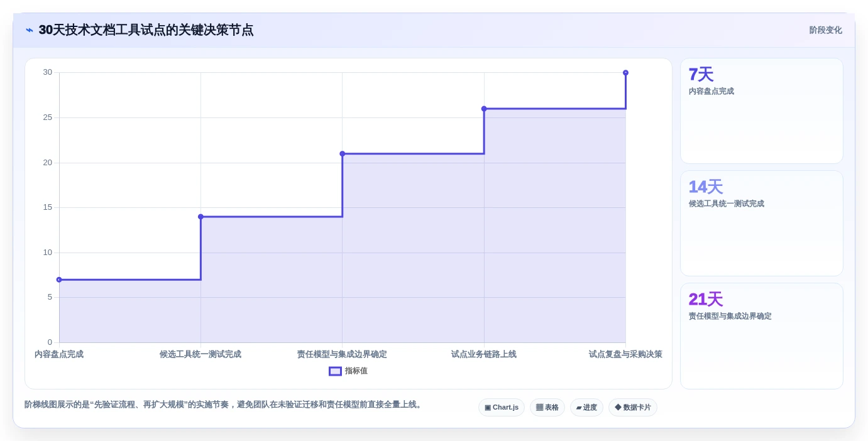The image size is (868, 441).
Task: Open the 7天 内容盘点完成 card
Action: (762, 111)
